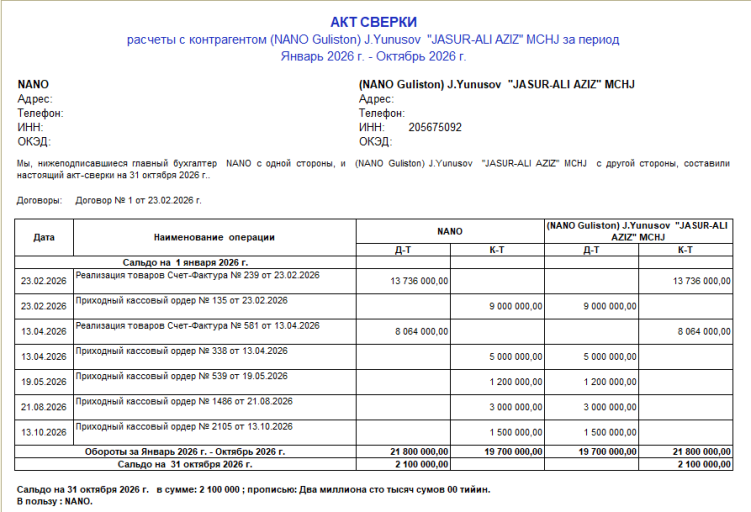Click the counterparty heading (NANO Guliston) J.Yunusov above Адрес
This screenshot has width=751, height=512.
click(x=497, y=84)
